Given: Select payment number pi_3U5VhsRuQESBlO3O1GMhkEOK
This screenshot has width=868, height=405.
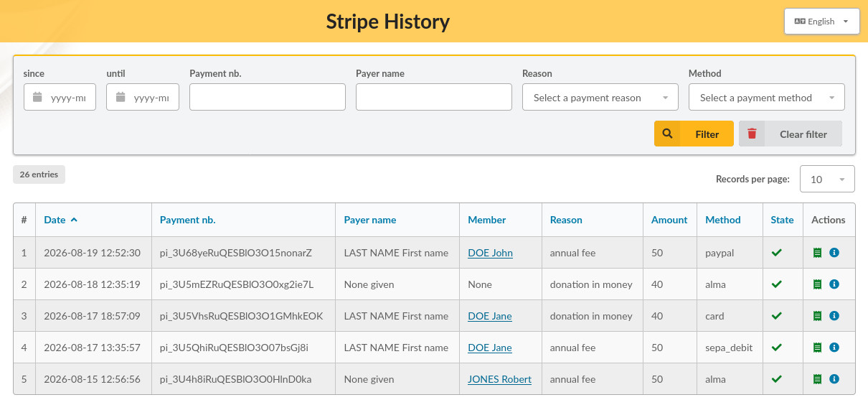Looking at the screenshot, I should pos(242,316).
